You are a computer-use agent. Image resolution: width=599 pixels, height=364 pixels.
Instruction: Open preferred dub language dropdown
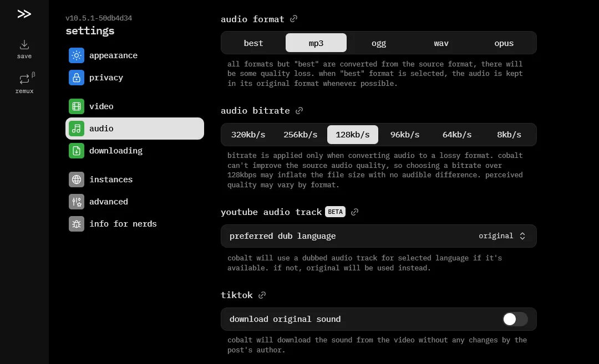tap(379, 236)
